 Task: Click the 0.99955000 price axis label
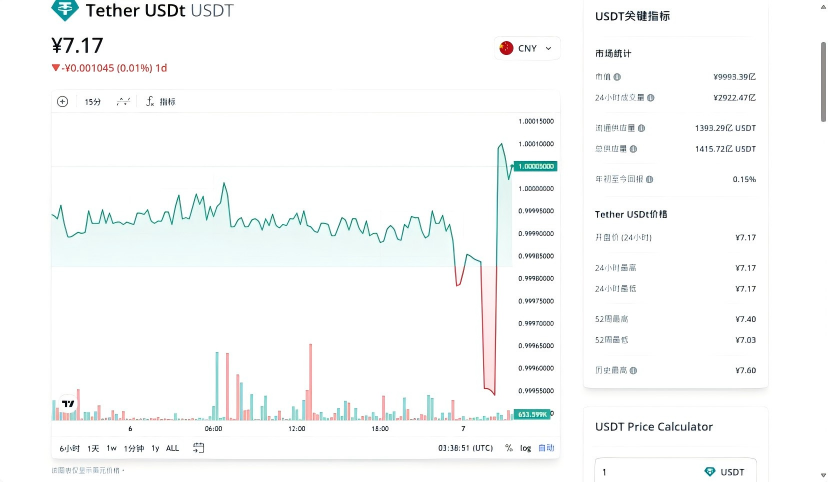click(536, 391)
